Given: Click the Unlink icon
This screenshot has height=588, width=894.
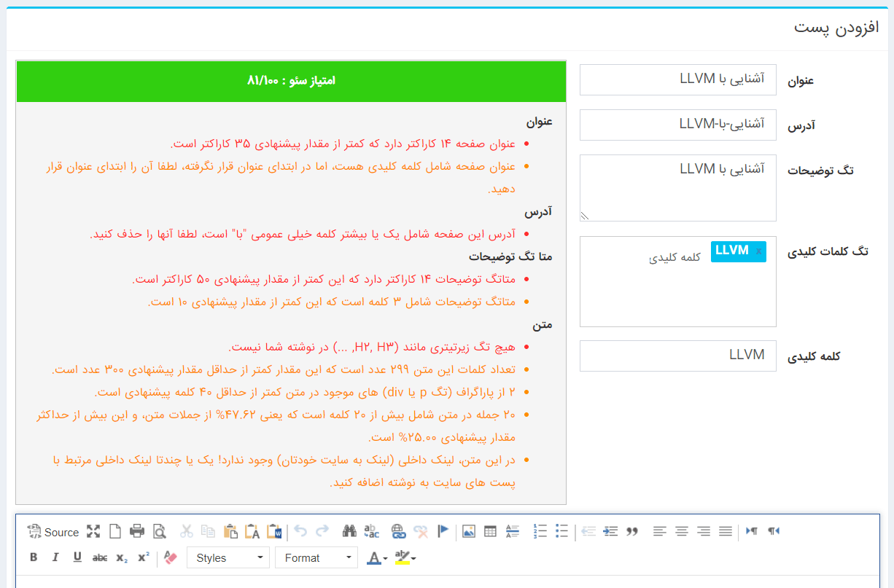Looking at the screenshot, I should click(x=420, y=531).
